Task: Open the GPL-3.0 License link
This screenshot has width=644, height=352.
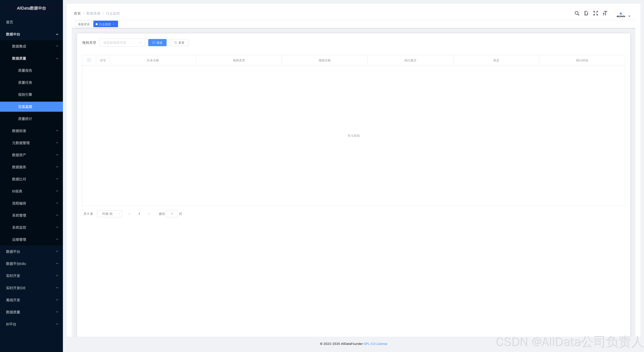Action: 375,344
